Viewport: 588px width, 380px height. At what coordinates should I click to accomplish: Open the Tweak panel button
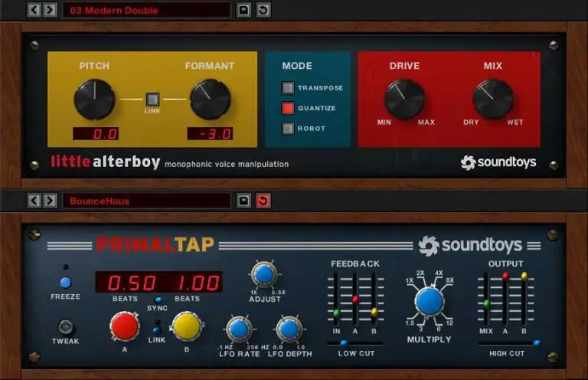pyautogui.click(x=66, y=326)
